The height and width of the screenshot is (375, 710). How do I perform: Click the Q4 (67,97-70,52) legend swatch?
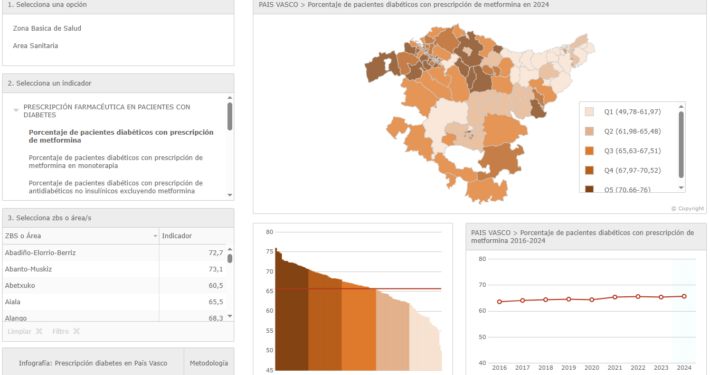(589, 170)
